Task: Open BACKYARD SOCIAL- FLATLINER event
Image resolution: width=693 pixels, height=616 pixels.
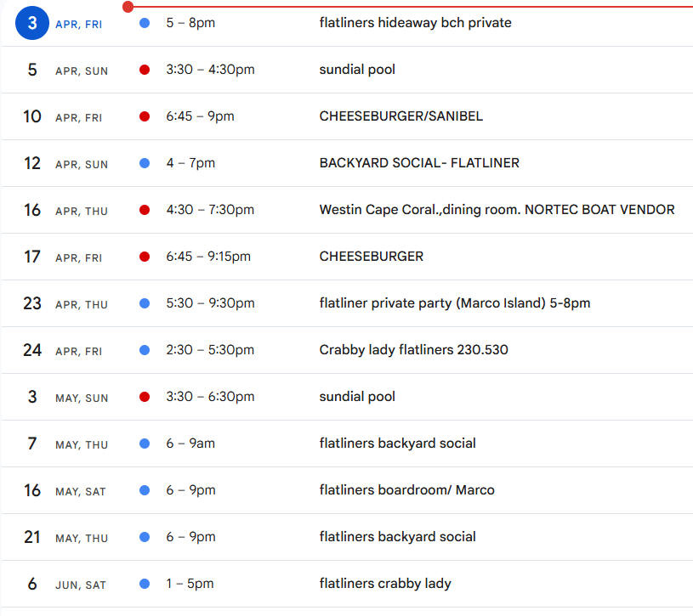Action: point(419,163)
